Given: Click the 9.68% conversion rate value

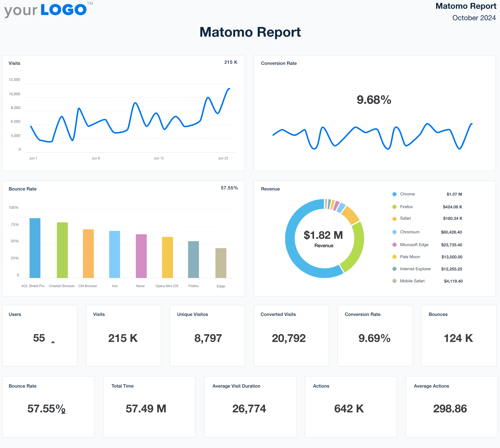Looking at the screenshot, I should (374, 100).
